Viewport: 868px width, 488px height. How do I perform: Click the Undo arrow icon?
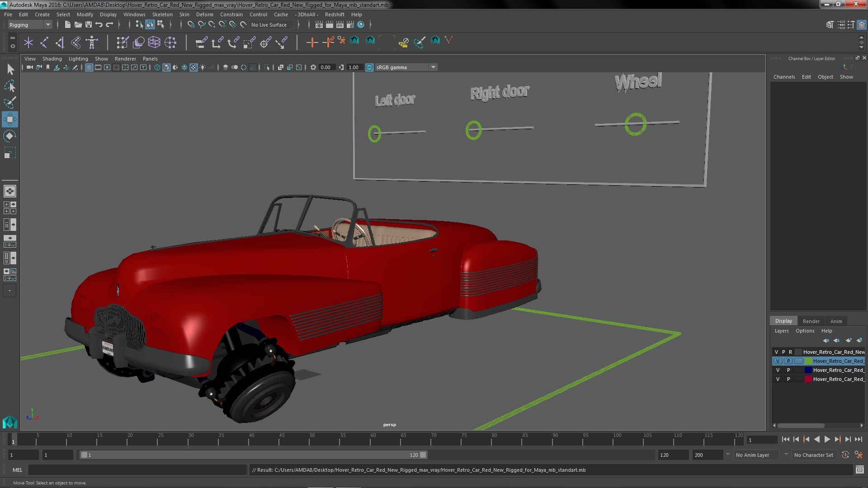(99, 24)
